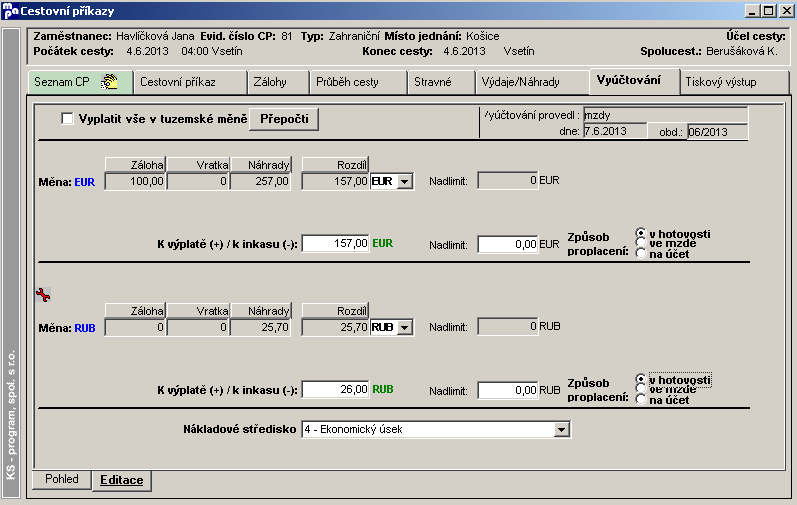
Task: Select 'na účet' radio for EUR payment
Action: click(x=640, y=253)
